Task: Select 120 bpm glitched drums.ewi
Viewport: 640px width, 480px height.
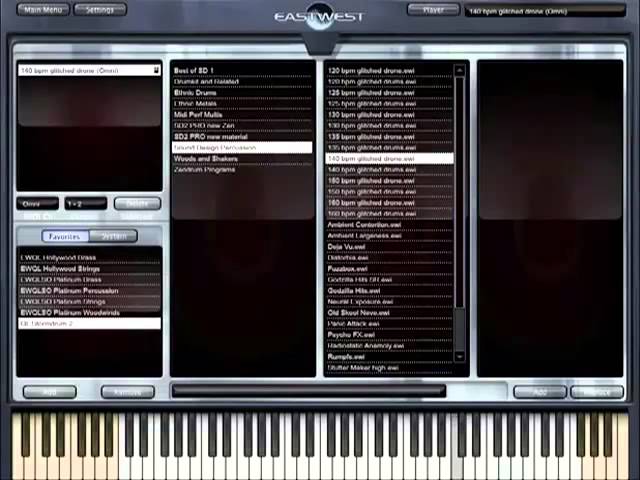Action: [x=389, y=81]
